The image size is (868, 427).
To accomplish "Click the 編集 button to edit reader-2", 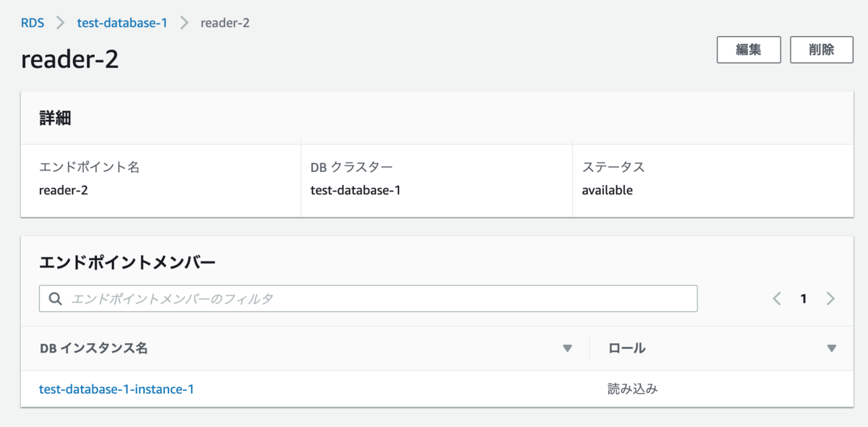I will 749,49.
